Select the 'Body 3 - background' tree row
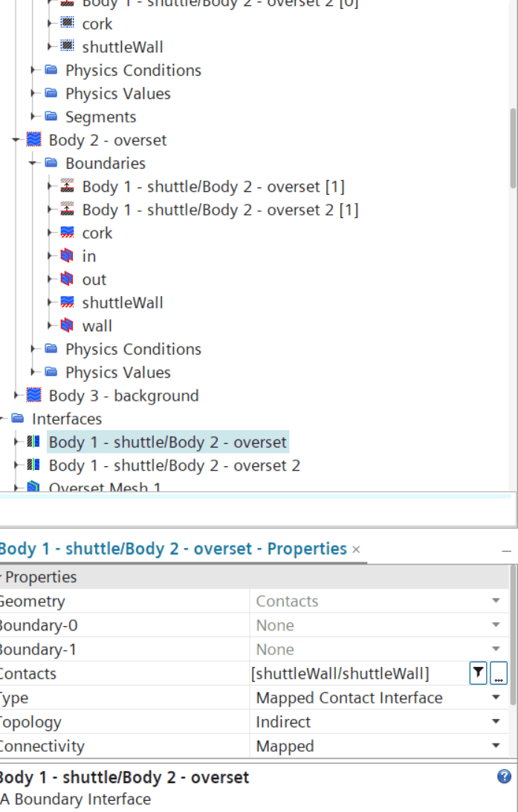 tap(123, 395)
